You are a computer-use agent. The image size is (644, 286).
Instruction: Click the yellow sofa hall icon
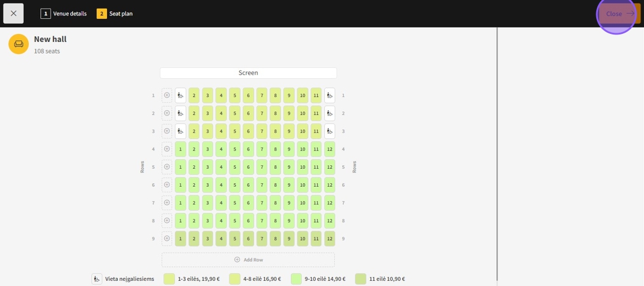point(18,44)
